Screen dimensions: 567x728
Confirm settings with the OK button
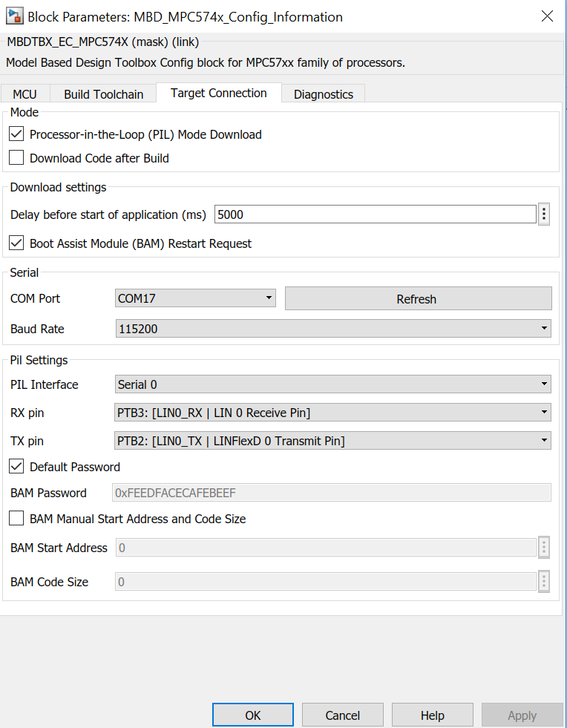252,715
